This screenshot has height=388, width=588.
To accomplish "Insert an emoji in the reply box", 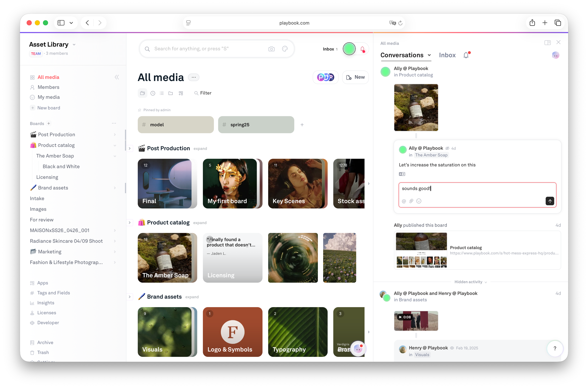I will [x=419, y=201].
